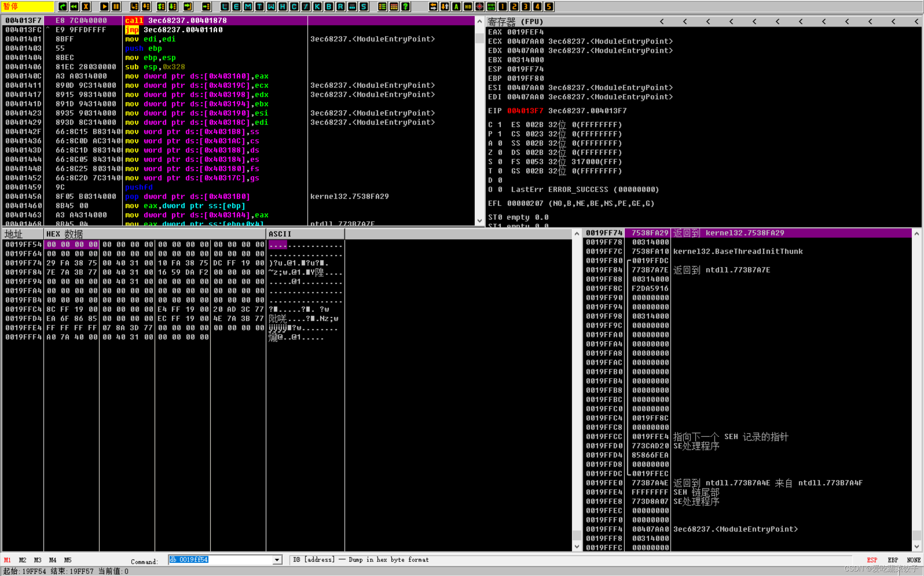The image size is (924, 576).
Task: Select the call 3ec68237.00401878 instruction row
Action: 238,20
